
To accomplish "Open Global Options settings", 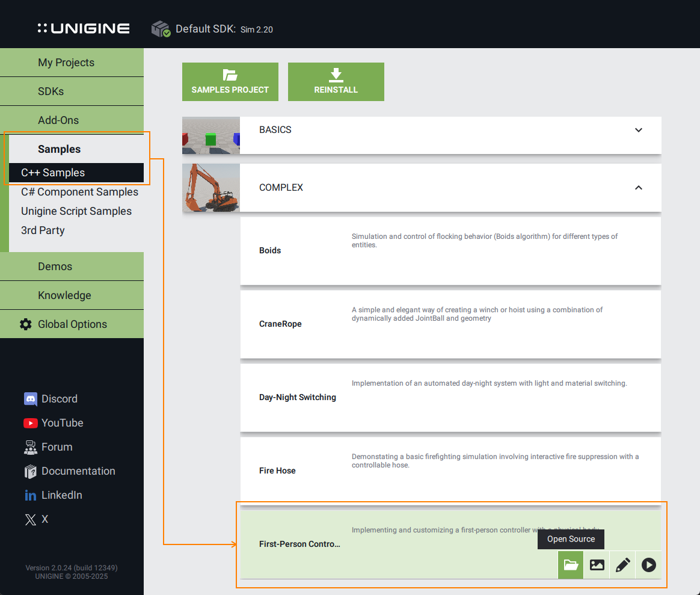I will [72, 324].
